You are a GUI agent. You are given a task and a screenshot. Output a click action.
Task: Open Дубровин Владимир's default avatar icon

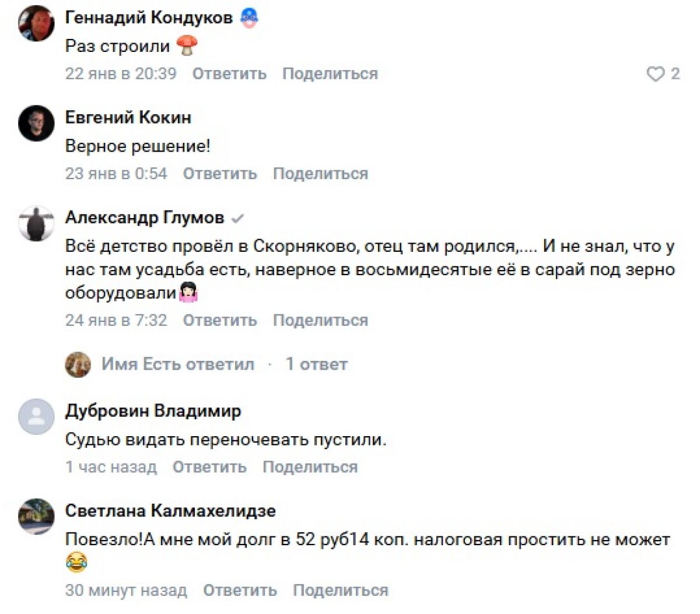point(37,416)
